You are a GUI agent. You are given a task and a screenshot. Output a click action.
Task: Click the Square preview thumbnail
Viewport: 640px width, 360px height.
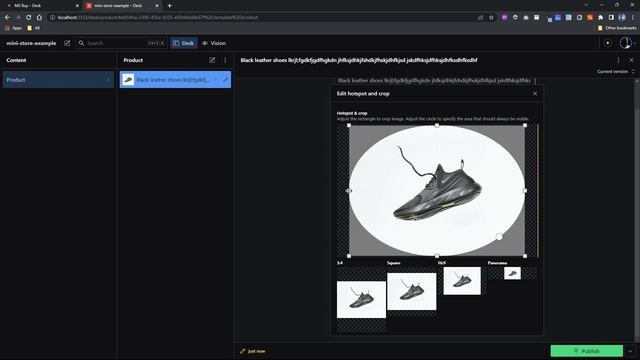click(x=411, y=291)
